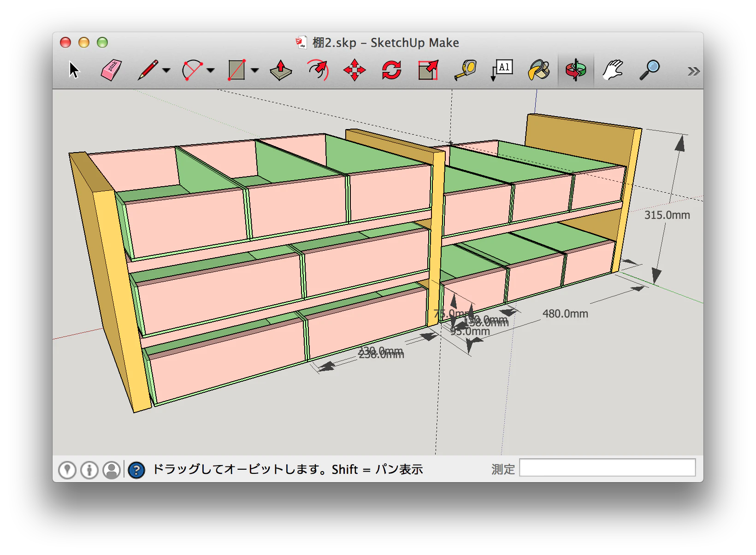Focus the 測定 measurements input box
This screenshot has height=555, width=756.
(x=607, y=467)
